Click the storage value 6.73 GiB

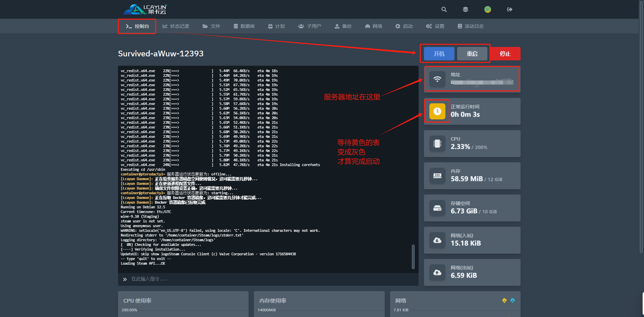pyautogui.click(x=464, y=211)
